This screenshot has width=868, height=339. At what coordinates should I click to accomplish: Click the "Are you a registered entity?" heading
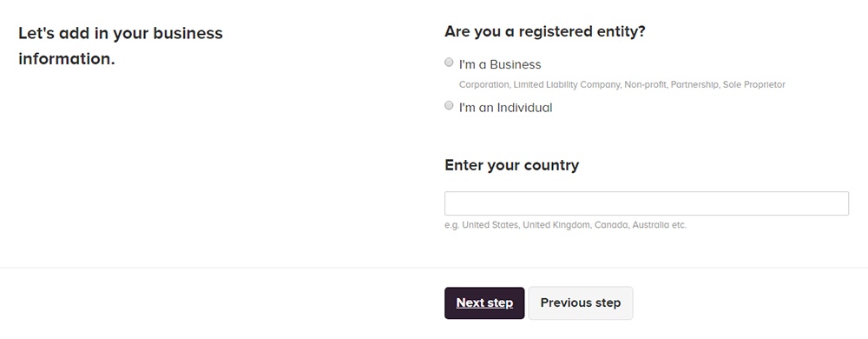[x=545, y=31]
